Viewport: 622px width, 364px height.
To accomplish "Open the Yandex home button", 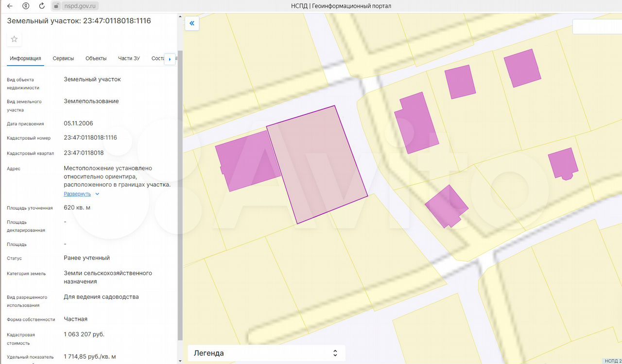I will 26,6.
